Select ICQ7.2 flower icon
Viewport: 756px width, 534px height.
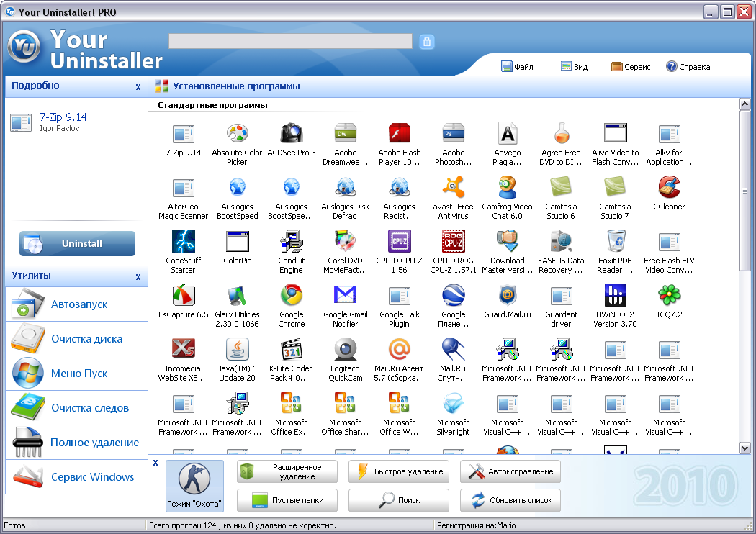669,295
